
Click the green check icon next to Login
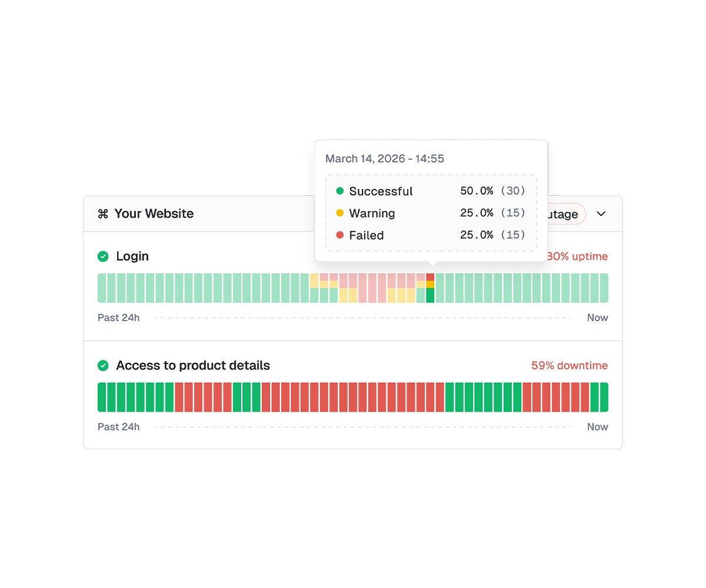tap(103, 256)
